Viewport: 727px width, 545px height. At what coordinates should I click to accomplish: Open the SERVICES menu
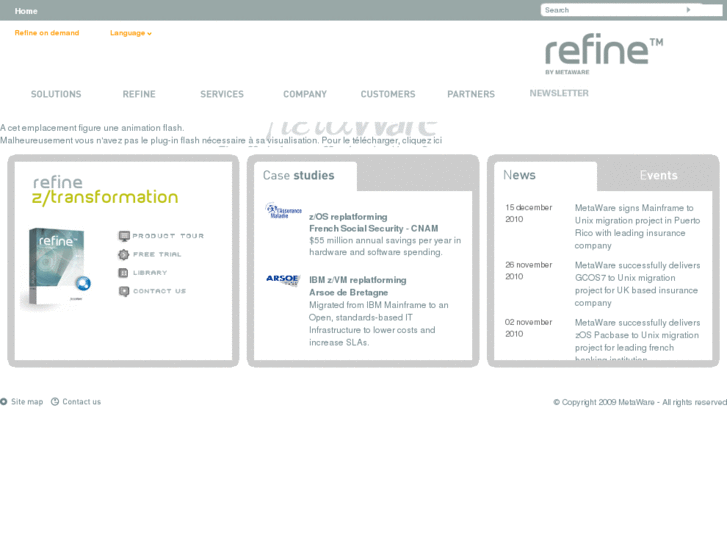point(222,94)
